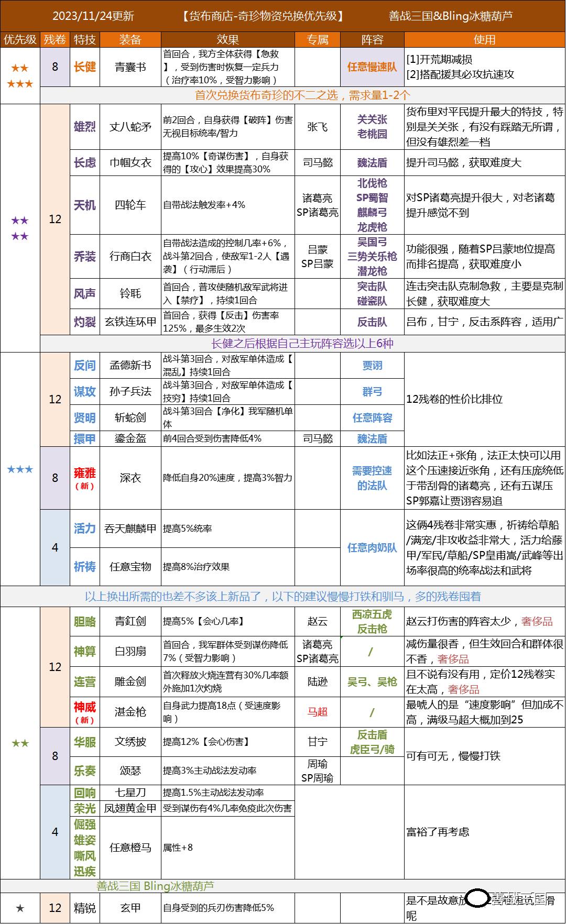Screen dimensions: 566x924
Task: Click the '风声' skill cell
Action: click(x=85, y=294)
